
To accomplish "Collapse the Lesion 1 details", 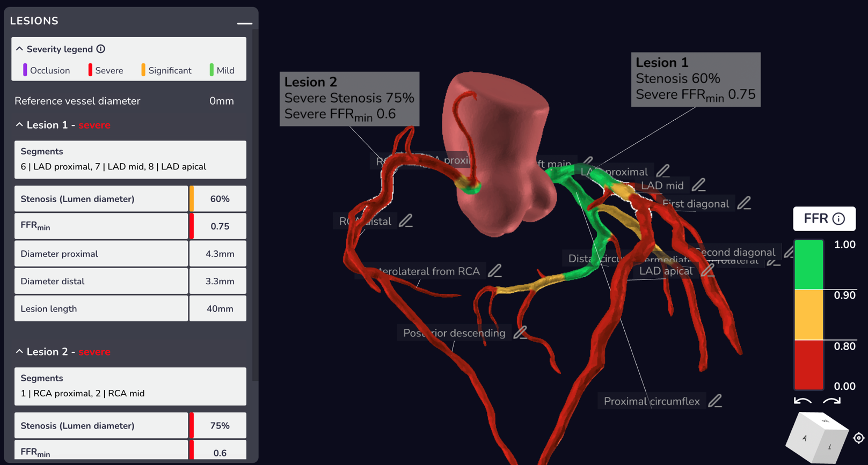I will 19,125.
